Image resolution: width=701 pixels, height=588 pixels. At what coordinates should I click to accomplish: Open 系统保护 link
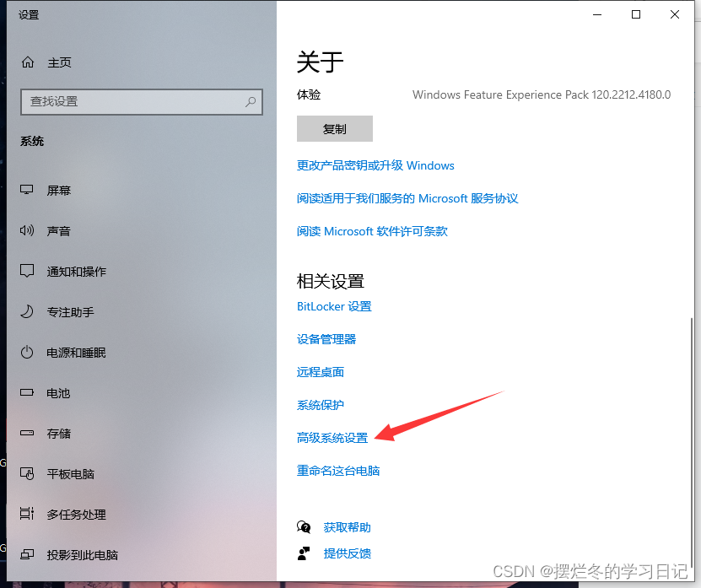click(320, 405)
